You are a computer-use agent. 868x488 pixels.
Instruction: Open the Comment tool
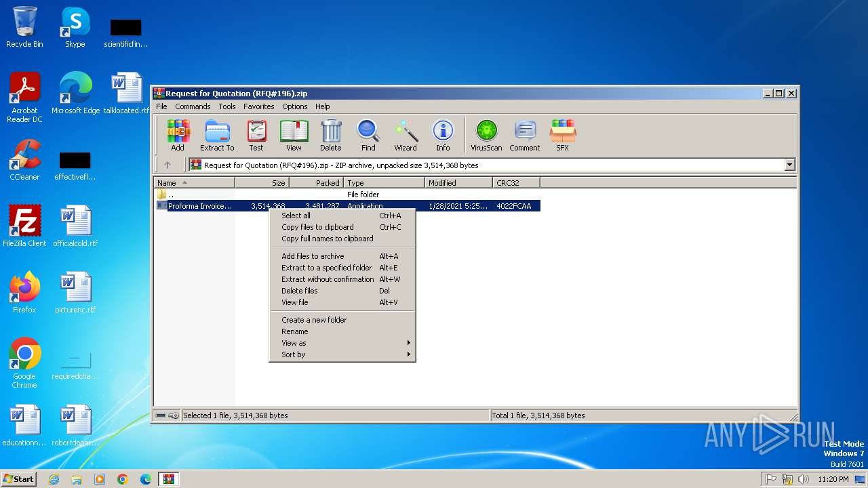coord(525,136)
